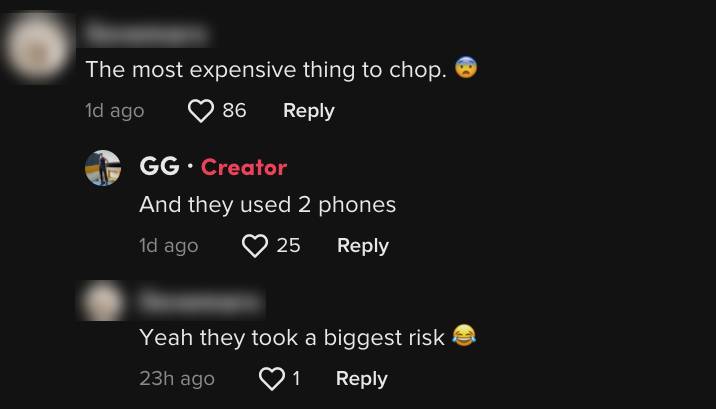
Task: Click the "1d ago" timestamp under top comment
Action: (115, 111)
